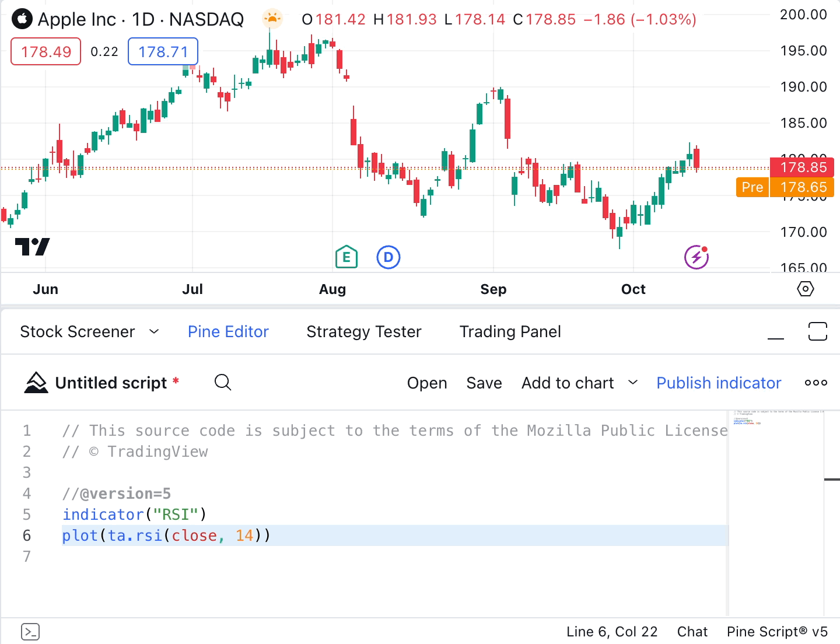Click the Mozilla Public License comment line
The image size is (840, 644).
click(395, 430)
